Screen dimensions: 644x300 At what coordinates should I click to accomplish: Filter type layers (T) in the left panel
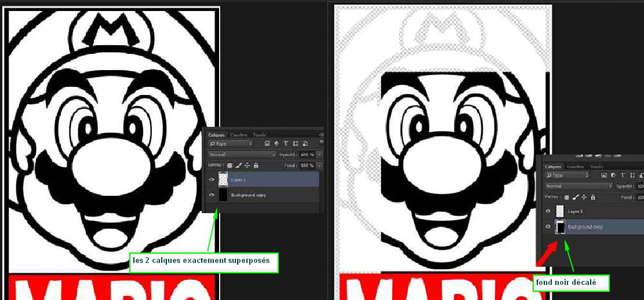tap(286, 144)
